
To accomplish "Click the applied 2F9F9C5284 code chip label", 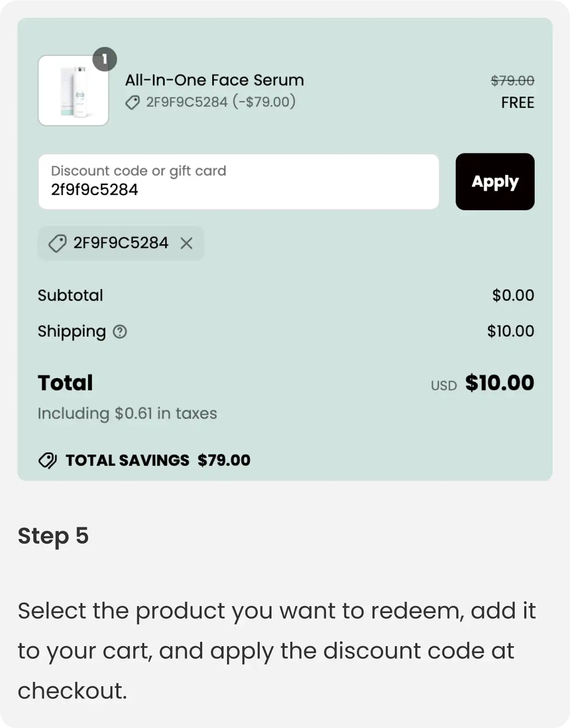I will pos(121,243).
